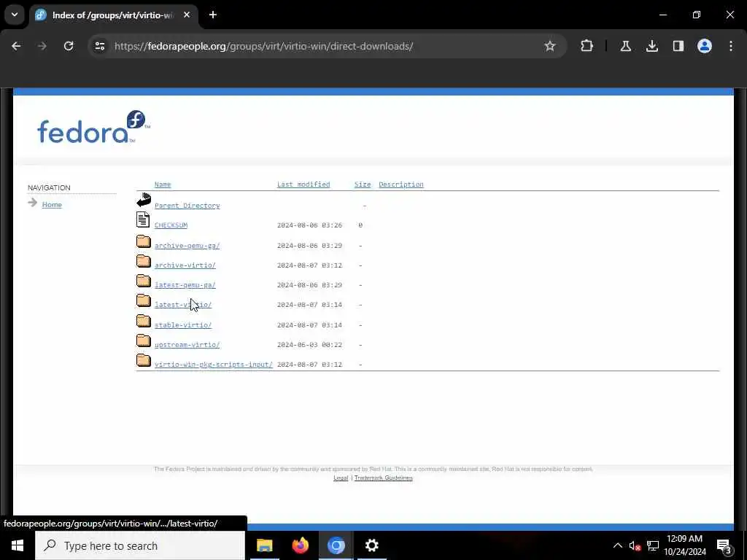The height and width of the screenshot is (560, 747).
Task: Switch to Chrome in the taskbar
Action: [336, 545]
